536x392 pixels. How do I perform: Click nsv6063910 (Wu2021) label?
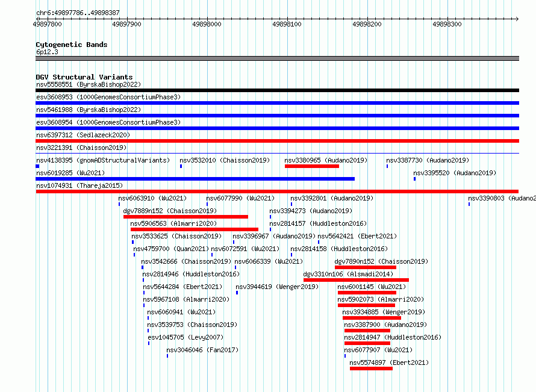click(152, 198)
